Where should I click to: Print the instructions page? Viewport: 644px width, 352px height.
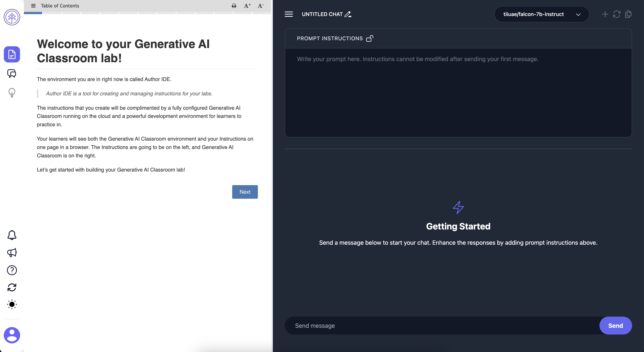click(234, 6)
